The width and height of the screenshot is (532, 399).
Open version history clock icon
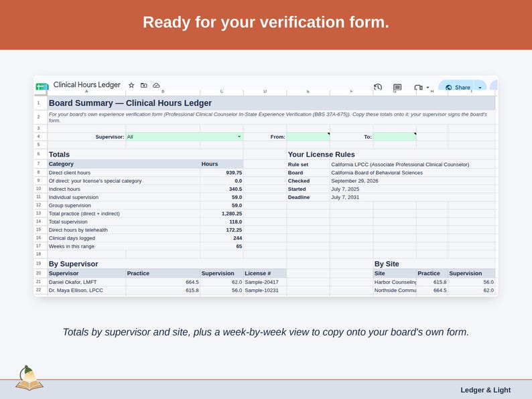coord(378,87)
